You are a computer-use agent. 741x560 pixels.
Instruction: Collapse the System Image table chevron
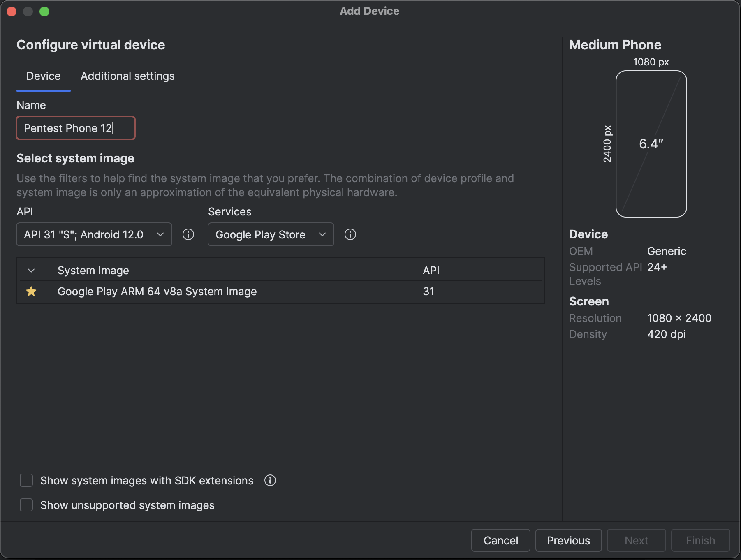click(31, 271)
